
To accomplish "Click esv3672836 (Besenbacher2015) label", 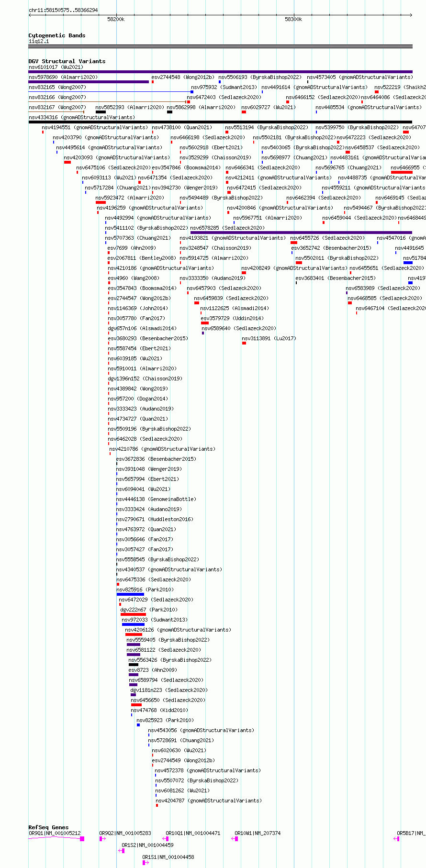I will [156, 459].
